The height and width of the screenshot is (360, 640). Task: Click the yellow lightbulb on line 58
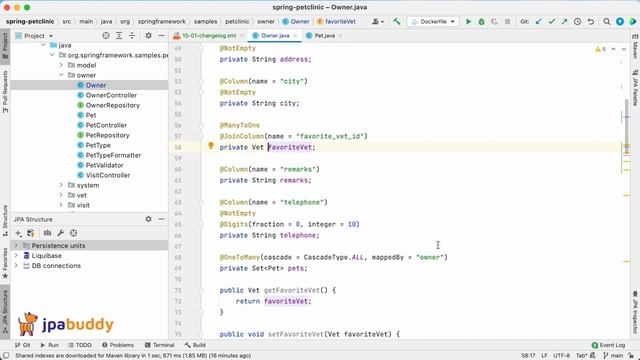[x=211, y=146]
